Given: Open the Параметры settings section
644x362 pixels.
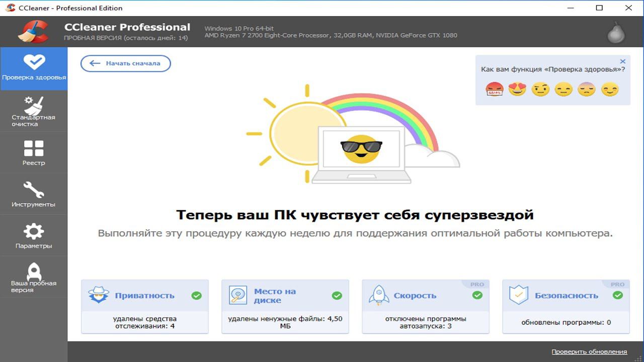Looking at the screenshot, I should pyautogui.click(x=34, y=236).
